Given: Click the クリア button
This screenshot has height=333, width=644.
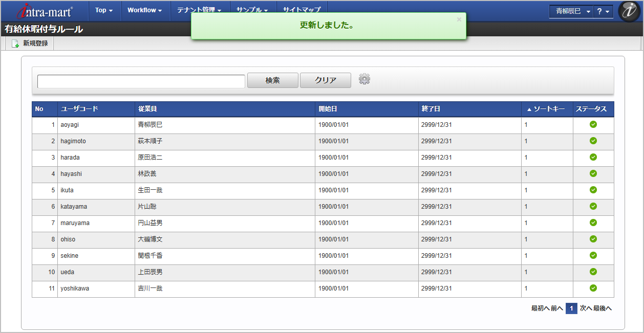Looking at the screenshot, I should tap(326, 80).
